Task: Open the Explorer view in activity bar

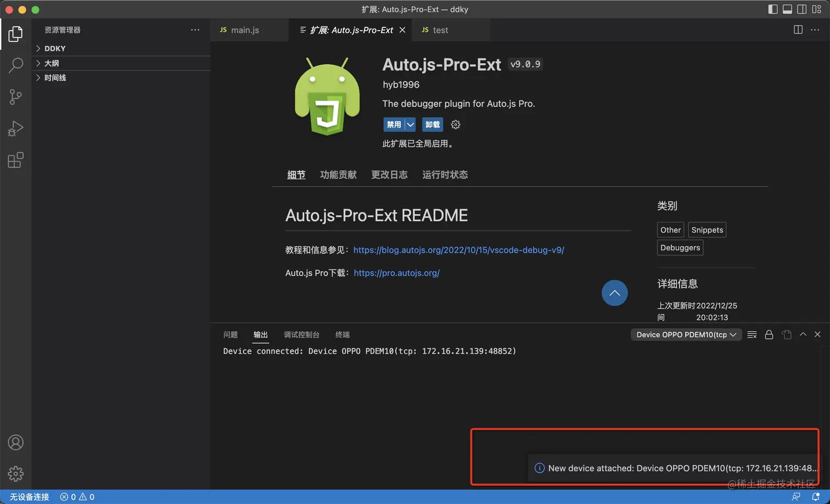Action: pyautogui.click(x=15, y=34)
